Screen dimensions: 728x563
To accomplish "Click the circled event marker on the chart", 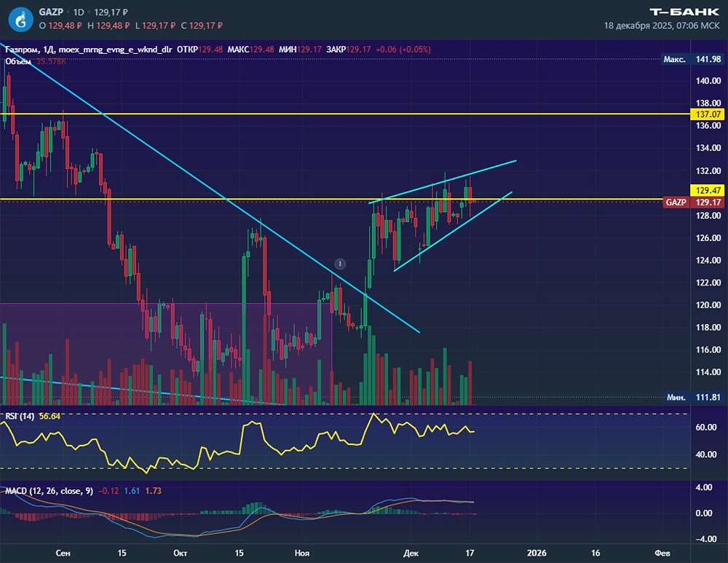I will click(340, 264).
